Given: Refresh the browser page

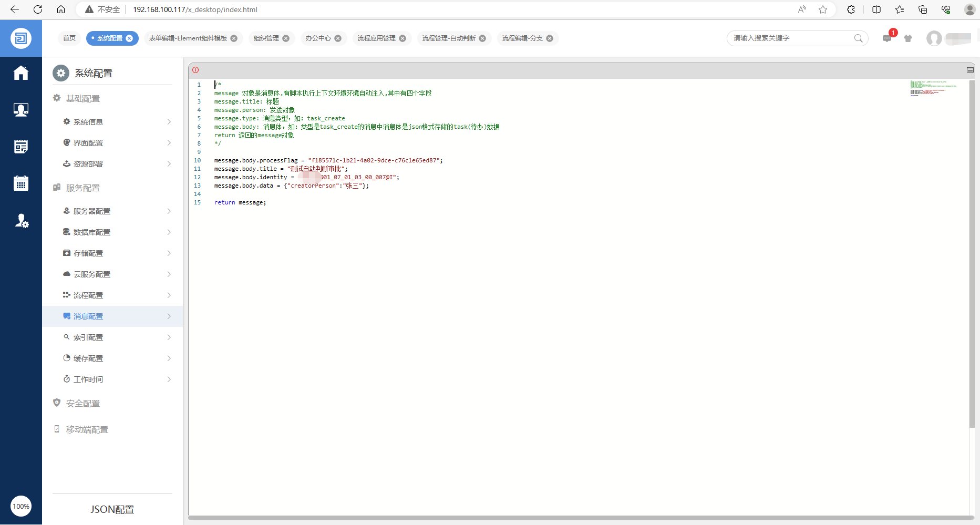Looking at the screenshot, I should (x=38, y=9).
